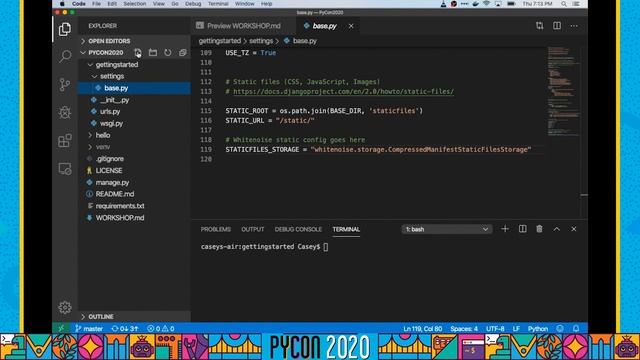Maximize the panel with up chevron
This screenshot has width=640, height=360.
(x=557, y=229)
